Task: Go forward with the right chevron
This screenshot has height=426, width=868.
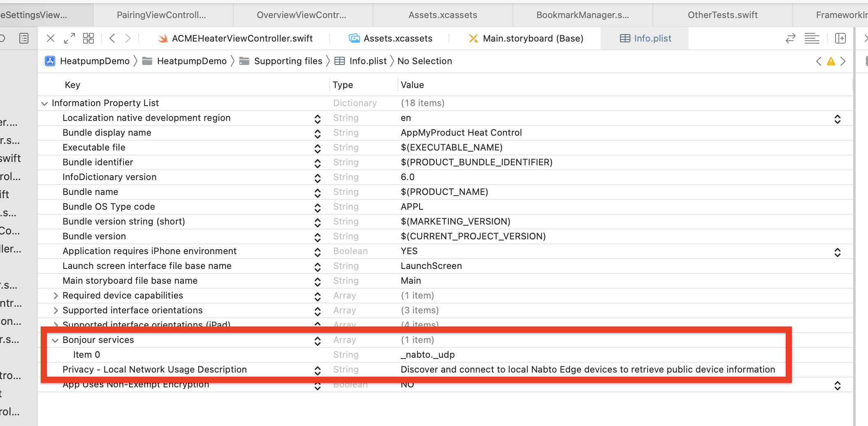Action: pyautogui.click(x=128, y=39)
